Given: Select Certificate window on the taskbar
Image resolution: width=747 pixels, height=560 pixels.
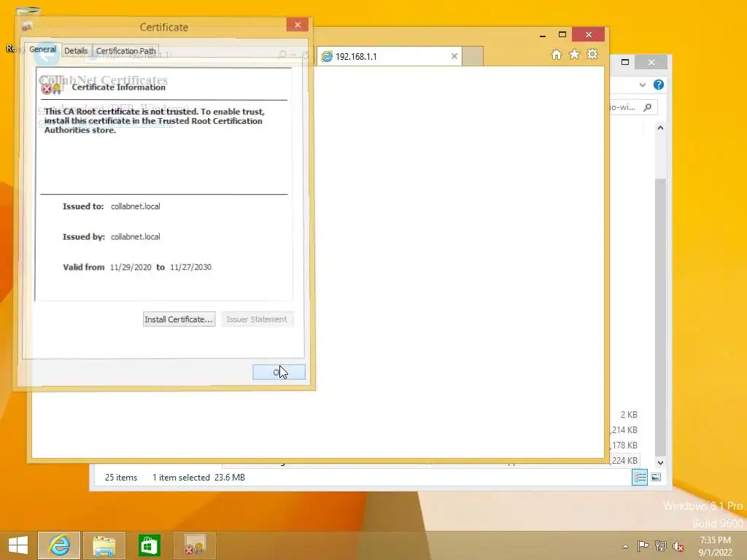Looking at the screenshot, I should (x=194, y=545).
